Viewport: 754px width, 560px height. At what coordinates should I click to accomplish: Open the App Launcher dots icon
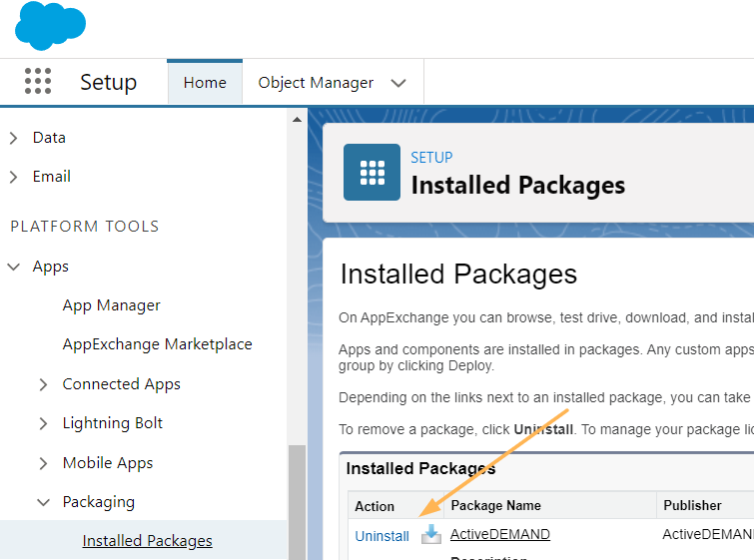[38, 81]
